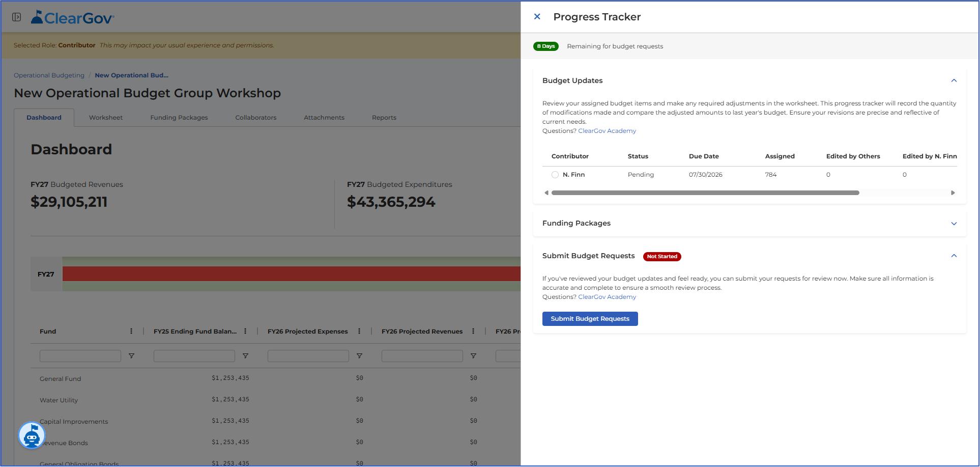Open the Fund column options menu
The image size is (980, 467).
coord(131,331)
